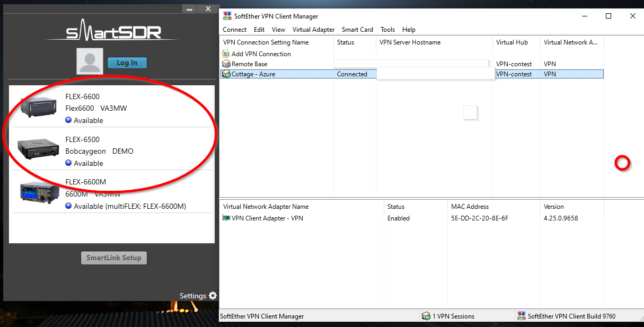
Task: Select the Add VPN Connection row
Action: pyautogui.click(x=261, y=54)
